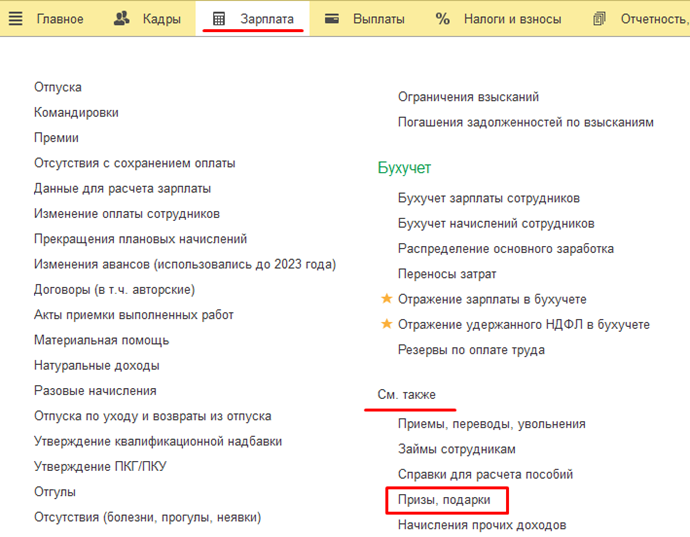Open Переносы затрат

click(x=447, y=274)
